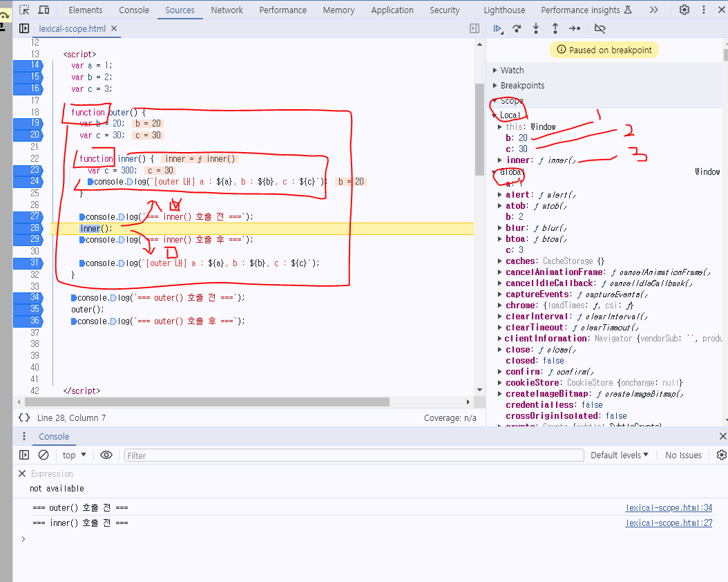Open the Memory tab
Viewport: 728px width, 582px height.
click(x=338, y=10)
